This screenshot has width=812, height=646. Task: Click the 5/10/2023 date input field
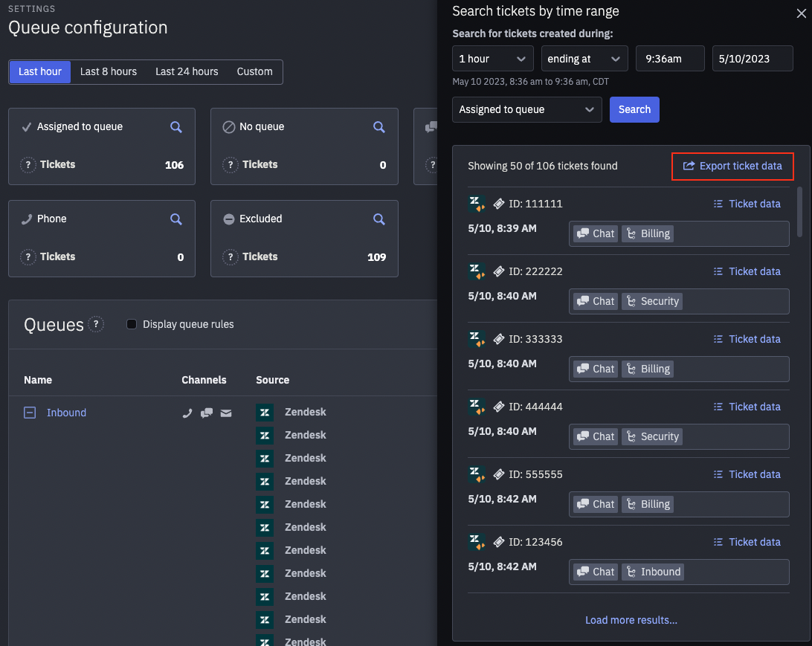(753, 59)
